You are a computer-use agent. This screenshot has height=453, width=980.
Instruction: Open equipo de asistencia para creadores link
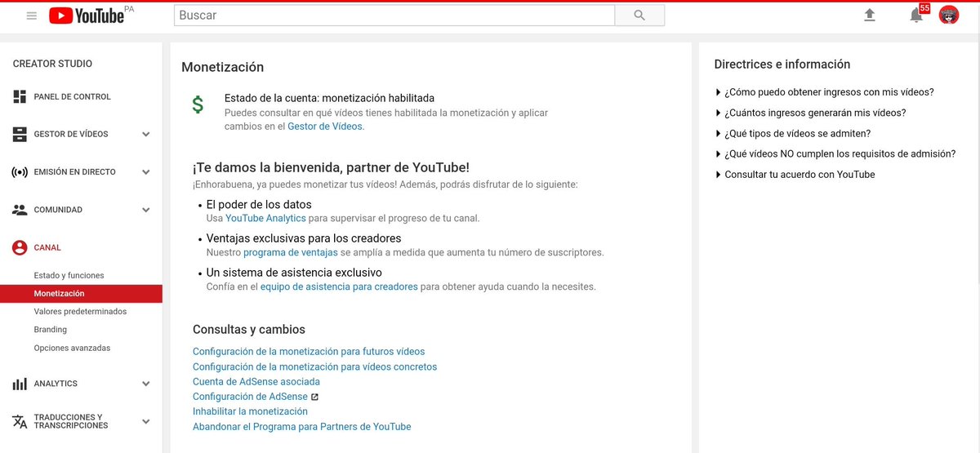click(x=339, y=287)
